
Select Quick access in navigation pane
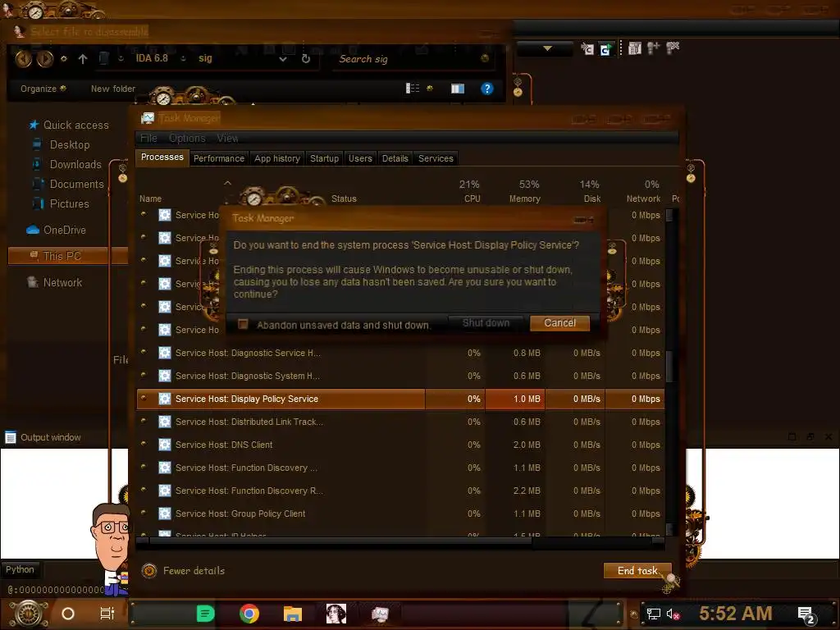[75, 125]
